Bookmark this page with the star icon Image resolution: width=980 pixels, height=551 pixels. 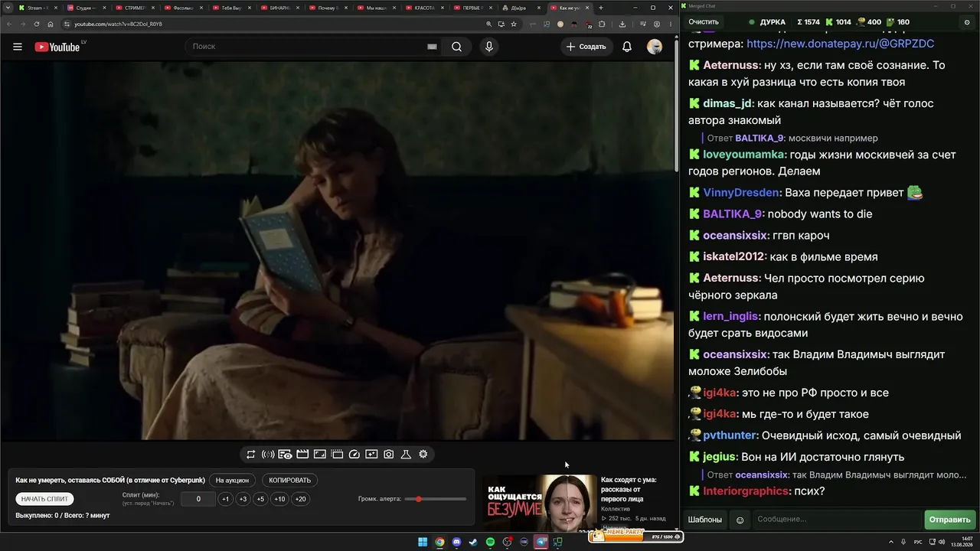[514, 24]
